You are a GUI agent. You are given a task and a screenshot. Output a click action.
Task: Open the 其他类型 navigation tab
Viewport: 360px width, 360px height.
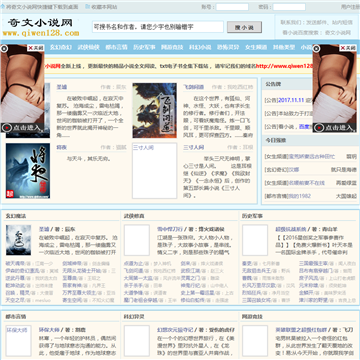[284, 47]
